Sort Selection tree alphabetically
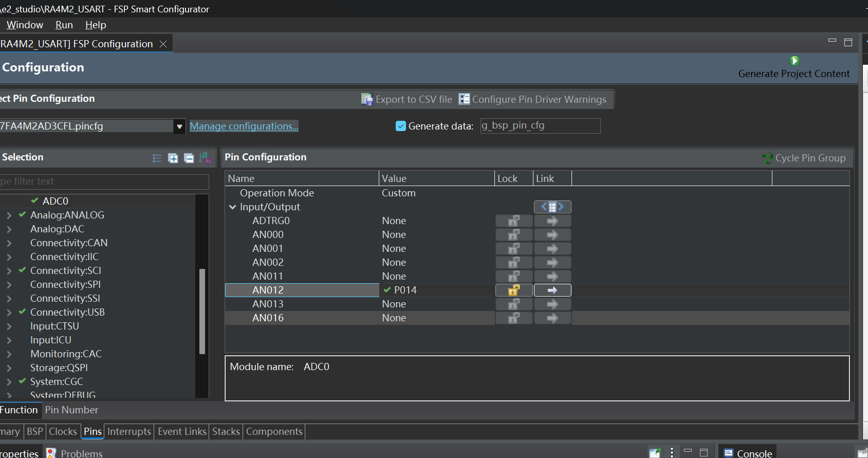The image size is (868, 458). tap(205, 158)
